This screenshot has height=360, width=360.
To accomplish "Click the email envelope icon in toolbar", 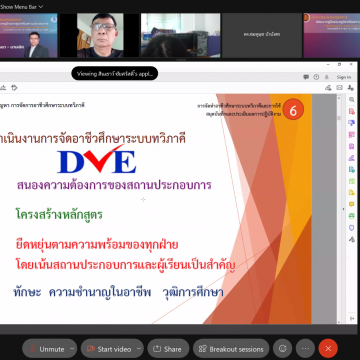I will pyautogui.click(x=339, y=88).
